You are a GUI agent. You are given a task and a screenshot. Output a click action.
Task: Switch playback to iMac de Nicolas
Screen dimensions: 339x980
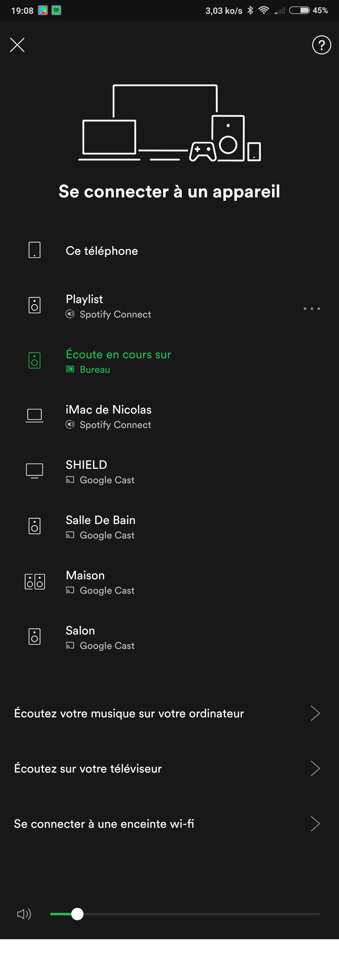169,416
